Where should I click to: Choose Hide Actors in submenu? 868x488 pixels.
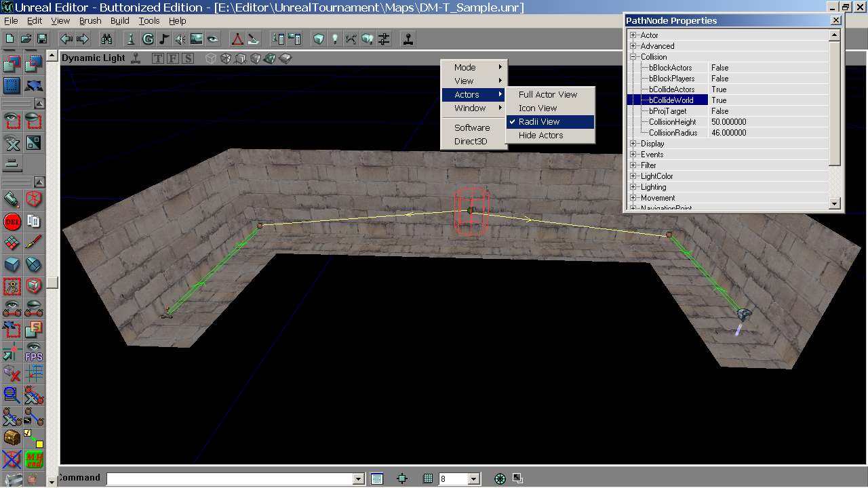pyautogui.click(x=550, y=135)
